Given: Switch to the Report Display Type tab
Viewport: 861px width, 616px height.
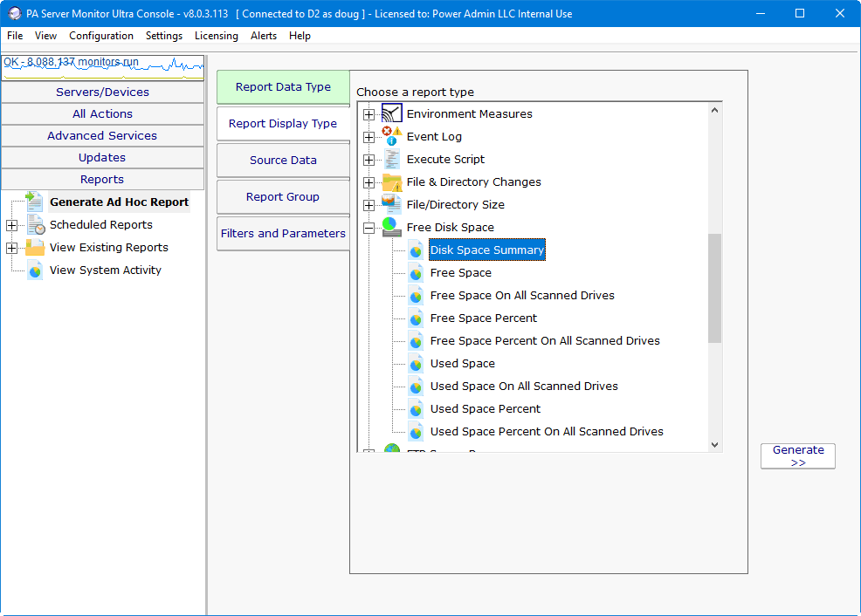Looking at the screenshot, I should [283, 123].
